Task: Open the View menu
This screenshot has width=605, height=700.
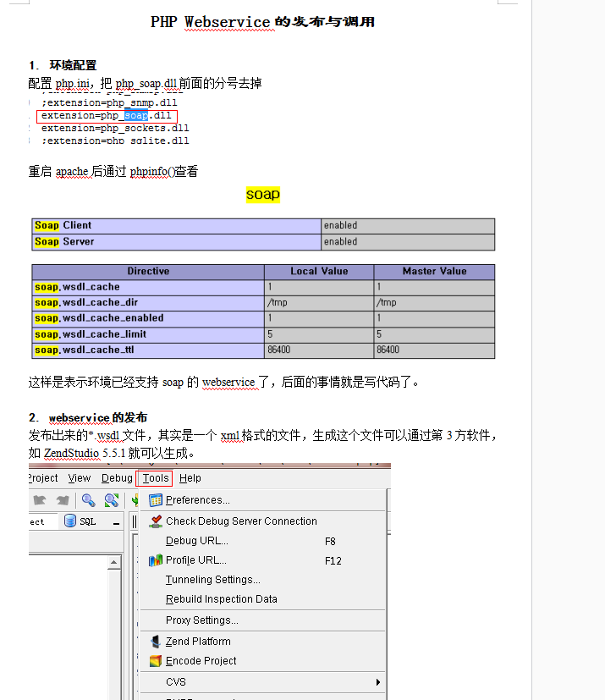Action: pyautogui.click(x=80, y=478)
